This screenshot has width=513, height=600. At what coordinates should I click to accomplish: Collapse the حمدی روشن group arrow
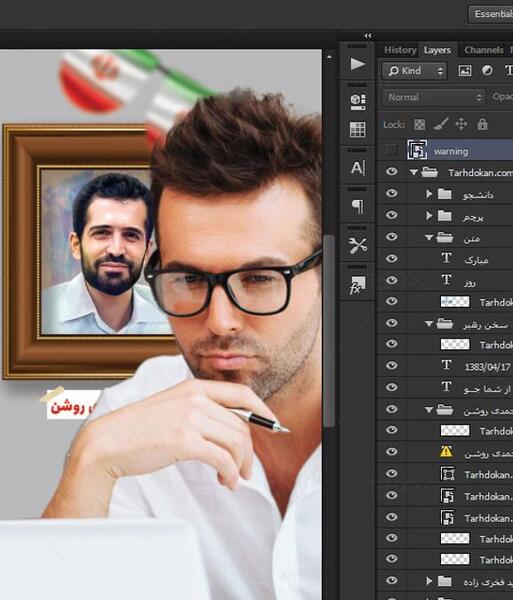[429, 410]
